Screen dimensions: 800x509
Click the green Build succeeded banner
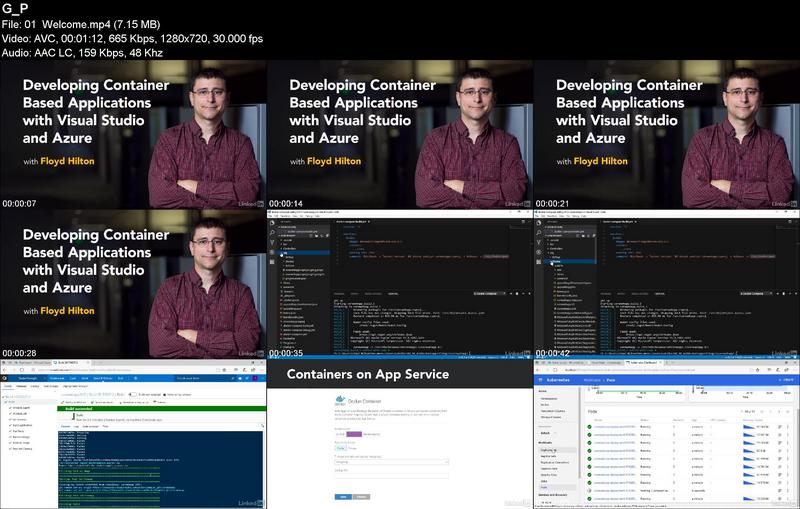tap(162, 409)
